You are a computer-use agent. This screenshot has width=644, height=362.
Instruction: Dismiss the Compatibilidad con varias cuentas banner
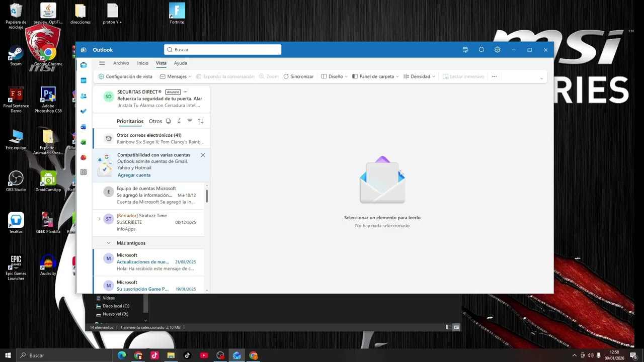point(203,155)
